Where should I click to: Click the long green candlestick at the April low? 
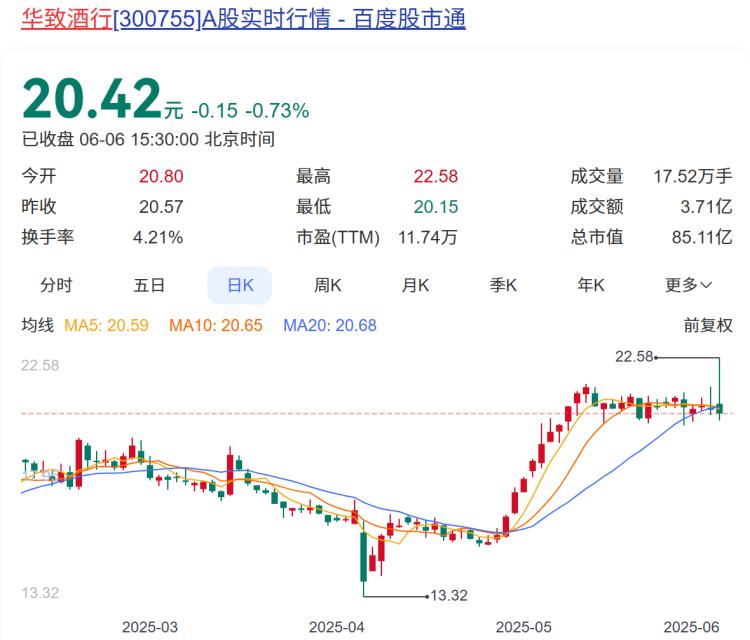(364, 556)
